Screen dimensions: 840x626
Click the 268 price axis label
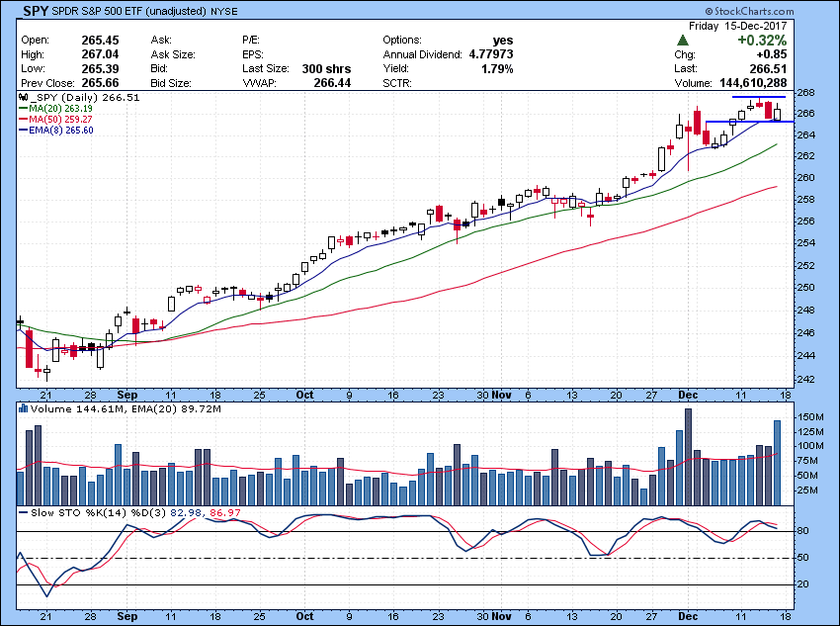(806, 93)
